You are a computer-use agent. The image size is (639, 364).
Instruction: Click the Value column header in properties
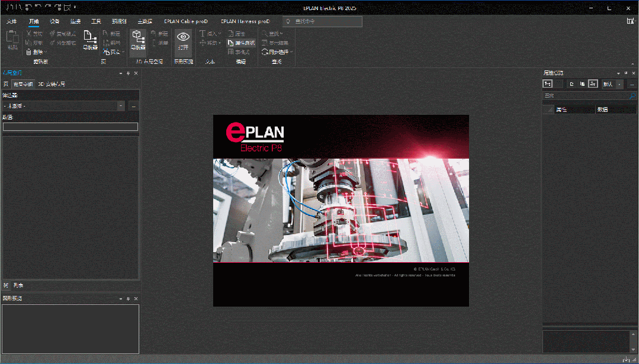pyautogui.click(x=616, y=109)
